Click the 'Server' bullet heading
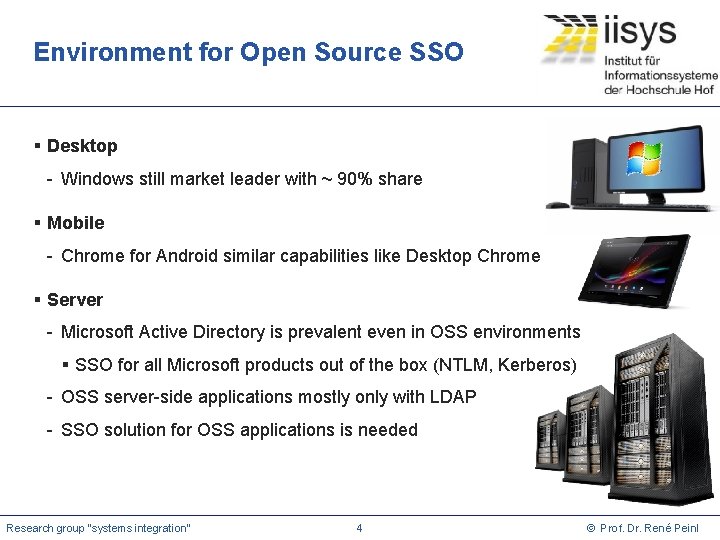 tap(75, 300)
